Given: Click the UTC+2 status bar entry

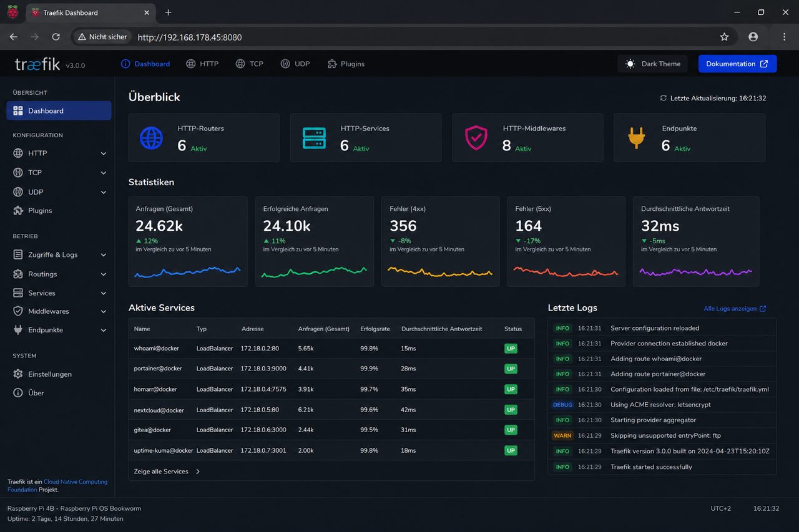Looking at the screenshot, I should 721,508.
